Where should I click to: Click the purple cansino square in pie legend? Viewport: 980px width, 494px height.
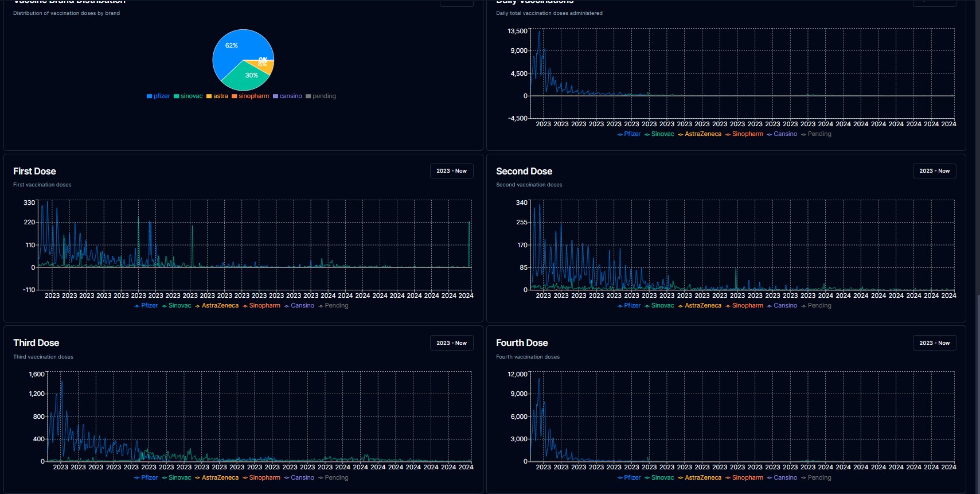[275, 96]
